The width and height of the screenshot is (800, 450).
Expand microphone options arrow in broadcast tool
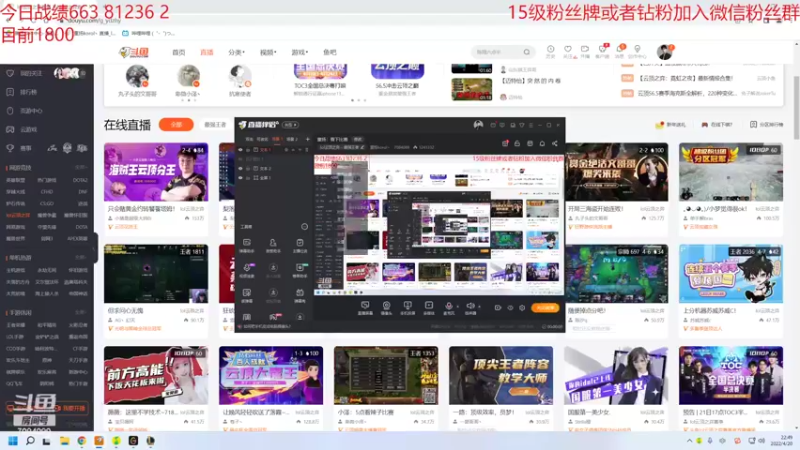point(458,307)
